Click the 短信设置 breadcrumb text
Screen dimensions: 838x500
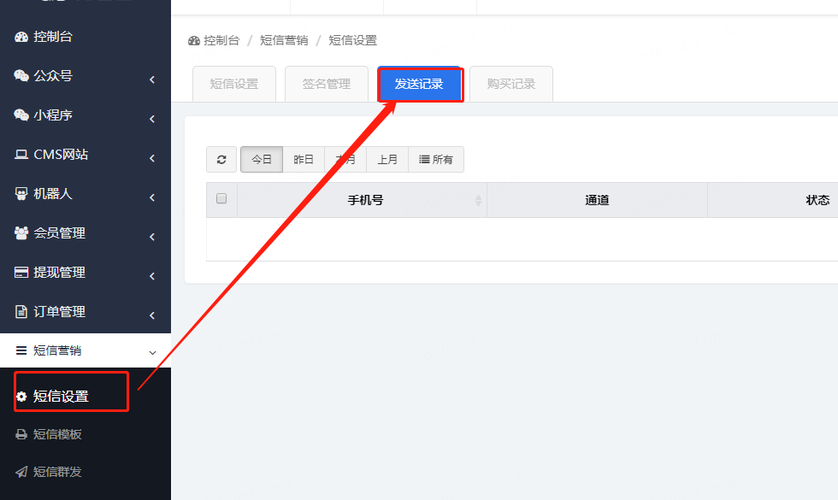tap(353, 41)
